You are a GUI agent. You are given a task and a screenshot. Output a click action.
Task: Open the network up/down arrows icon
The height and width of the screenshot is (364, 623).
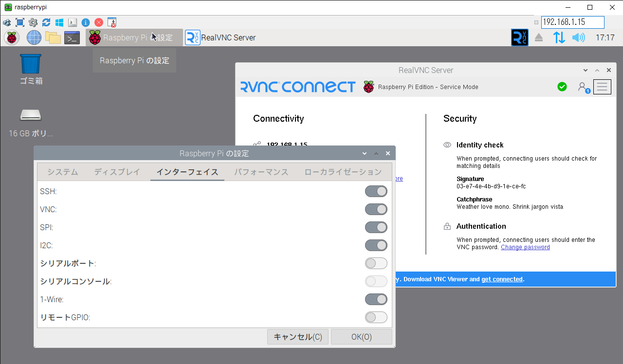559,37
